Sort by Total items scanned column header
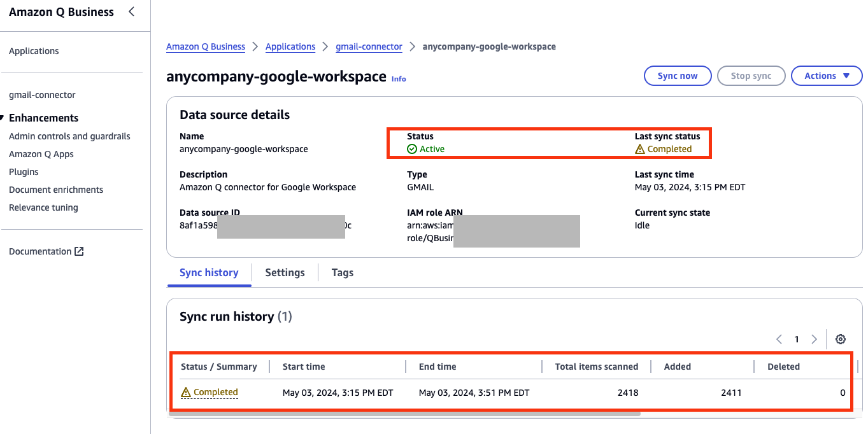The image size is (868, 434). pos(597,367)
